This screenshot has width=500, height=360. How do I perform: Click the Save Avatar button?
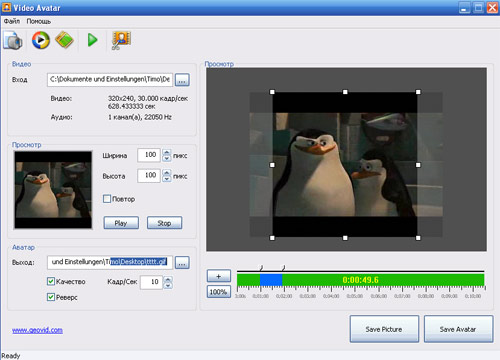click(x=458, y=329)
